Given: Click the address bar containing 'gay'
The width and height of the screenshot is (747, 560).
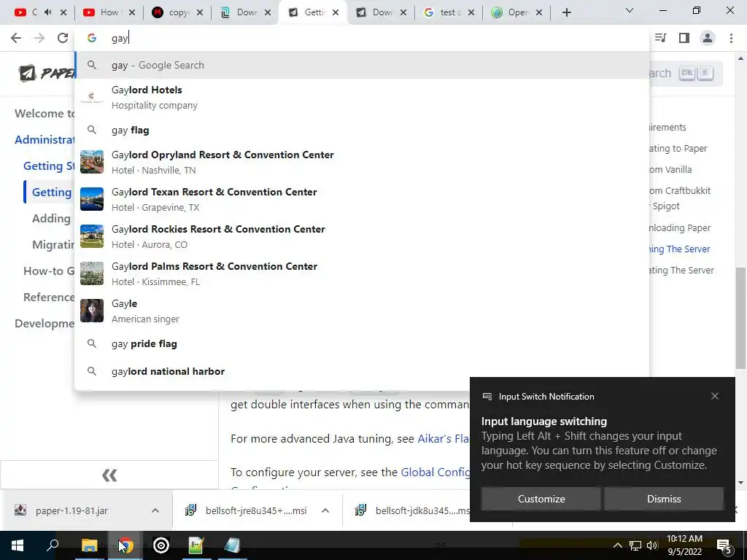Looking at the screenshot, I should click(x=362, y=38).
